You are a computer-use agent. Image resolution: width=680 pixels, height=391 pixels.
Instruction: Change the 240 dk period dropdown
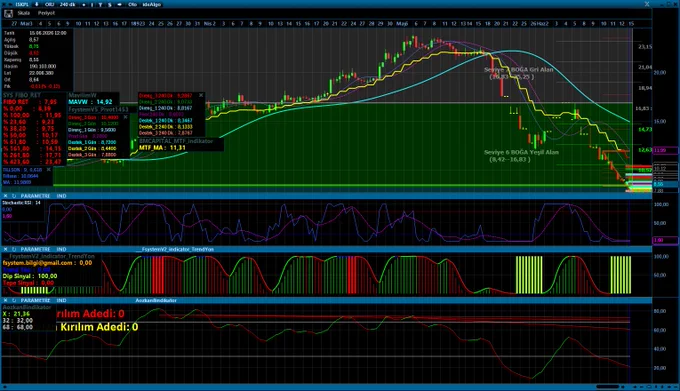coord(67,4)
